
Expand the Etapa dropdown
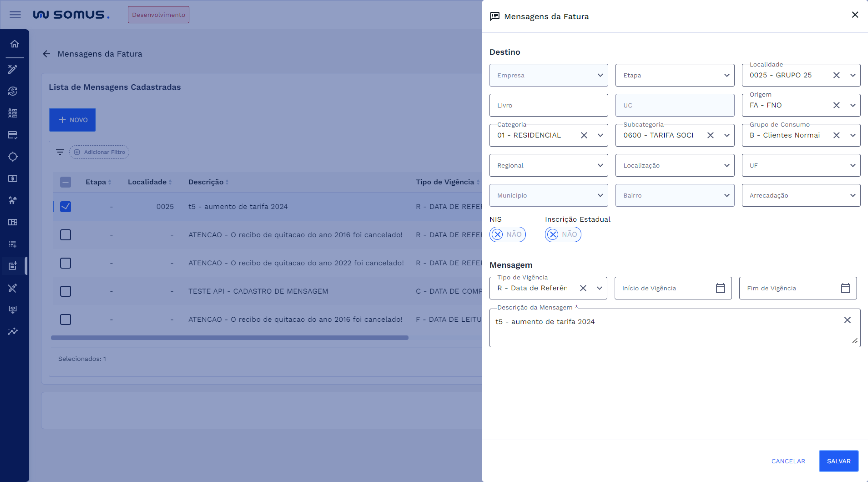tap(675, 75)
